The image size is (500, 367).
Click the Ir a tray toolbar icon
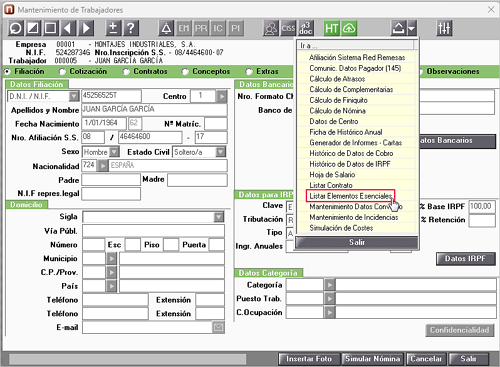399,28
